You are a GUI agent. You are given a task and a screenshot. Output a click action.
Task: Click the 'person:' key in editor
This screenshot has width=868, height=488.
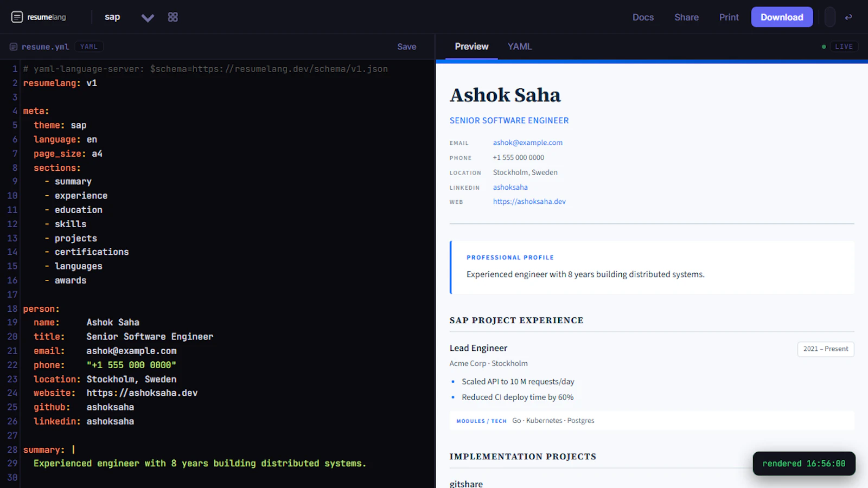tap(41, 309)
